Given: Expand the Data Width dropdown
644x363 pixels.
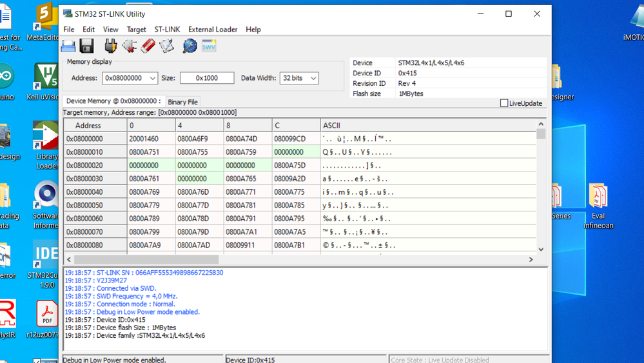Looking at the screenshot, I should tap(313, 78).
